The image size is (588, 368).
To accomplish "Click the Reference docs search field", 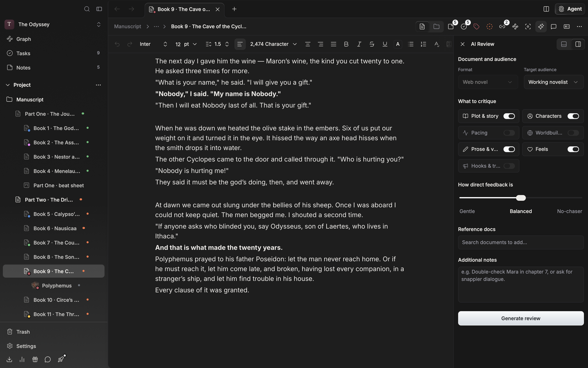I will point(521,242).
